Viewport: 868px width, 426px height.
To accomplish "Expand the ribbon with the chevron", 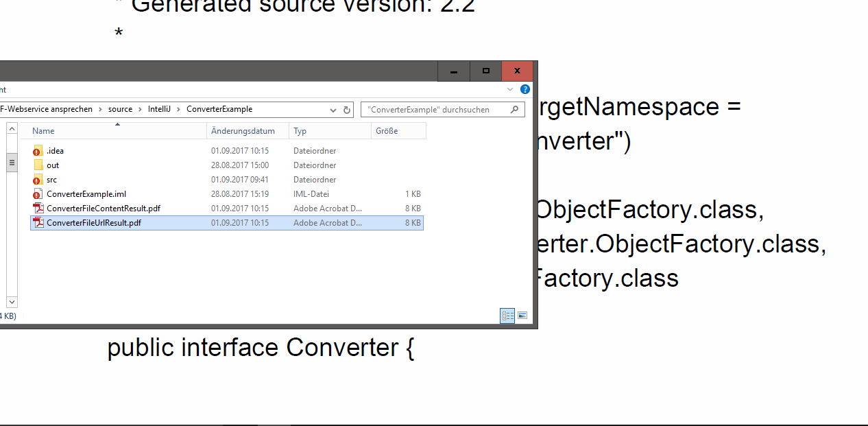I will (x=510, y=90).
